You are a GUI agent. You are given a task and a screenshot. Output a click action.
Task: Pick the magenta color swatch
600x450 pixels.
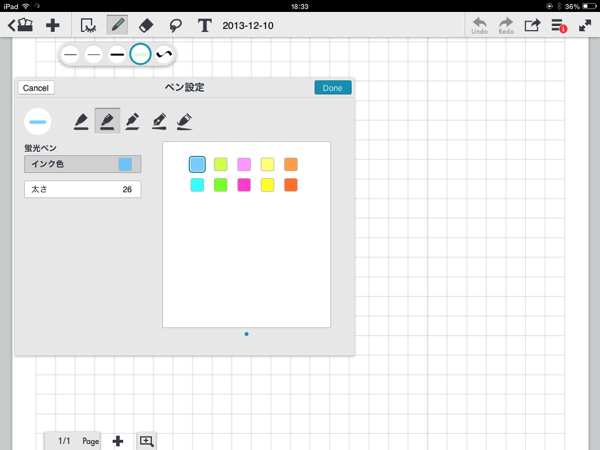click(x=244, y=185)
